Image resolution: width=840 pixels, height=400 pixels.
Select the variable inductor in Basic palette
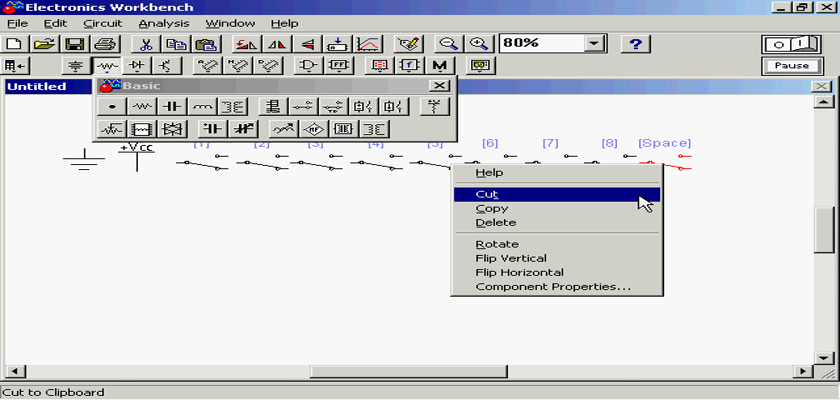click(x=283, y=129)
